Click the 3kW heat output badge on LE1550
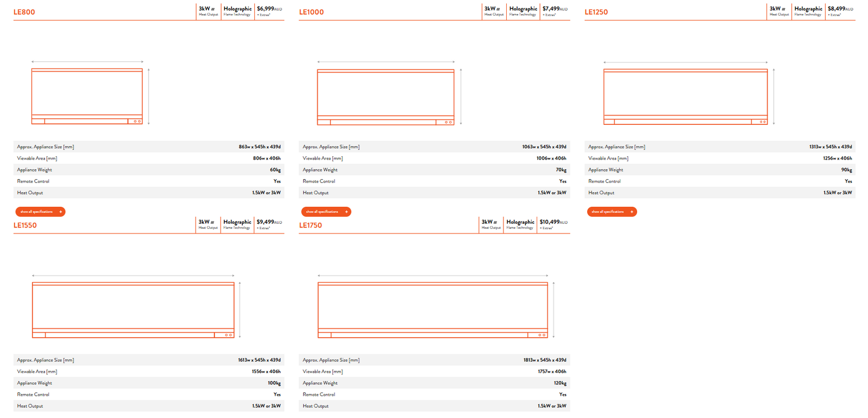 click(208, 224)
